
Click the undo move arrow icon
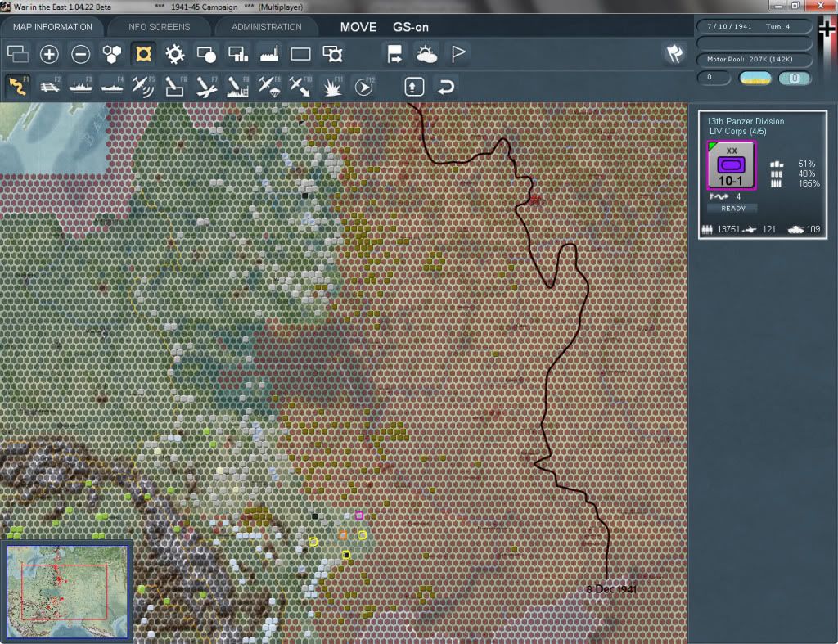tap(446, 87)
